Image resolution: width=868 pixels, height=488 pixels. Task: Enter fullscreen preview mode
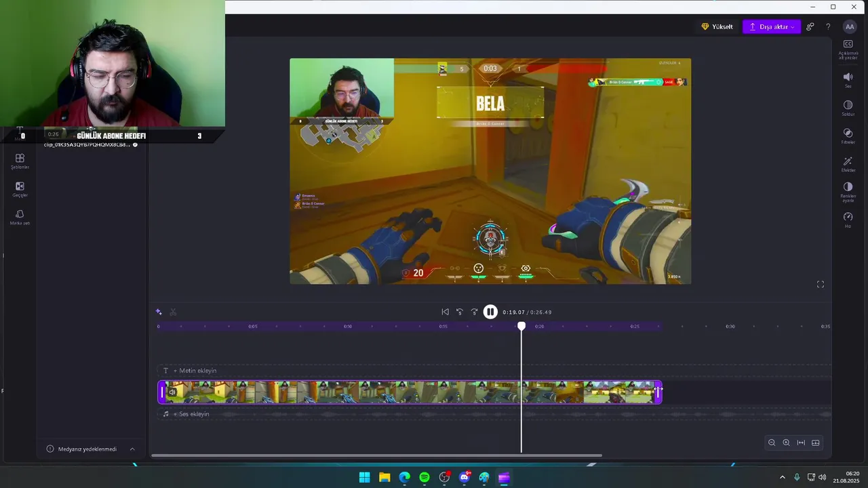[821, 284]
